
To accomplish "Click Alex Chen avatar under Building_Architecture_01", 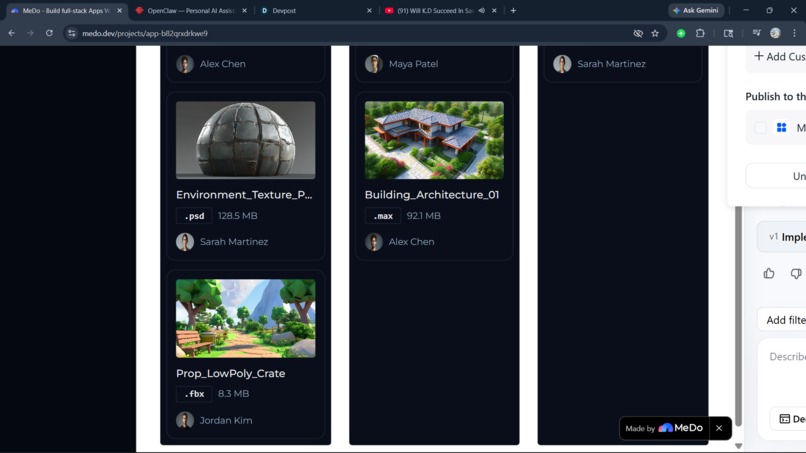I will [374, 242].
